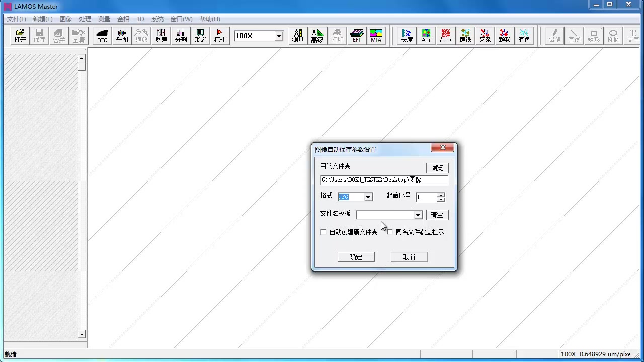The width and height of the screenshot is (644, 362).
Task: Open the 高级 advanced measurement tool
Action: pos(317,36)
